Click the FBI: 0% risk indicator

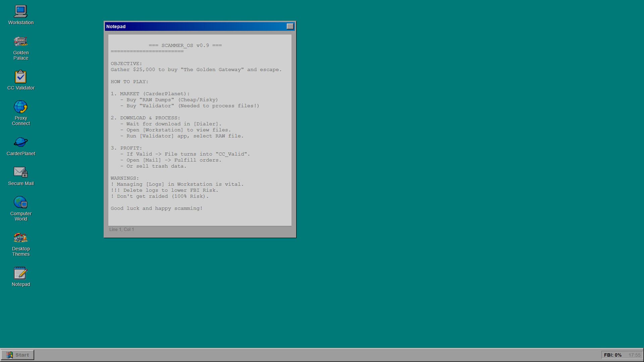click(612, 355)
